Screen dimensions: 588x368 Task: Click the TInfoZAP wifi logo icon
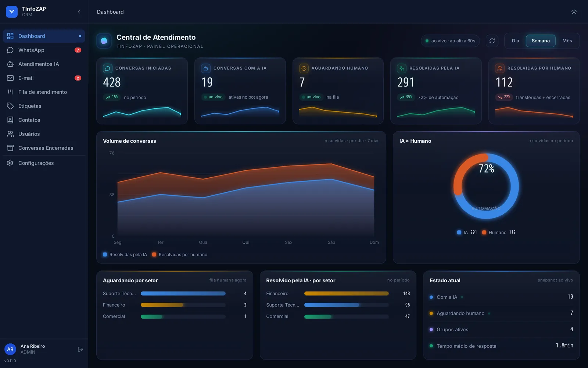pyautogui.click(x=12, y=12)
